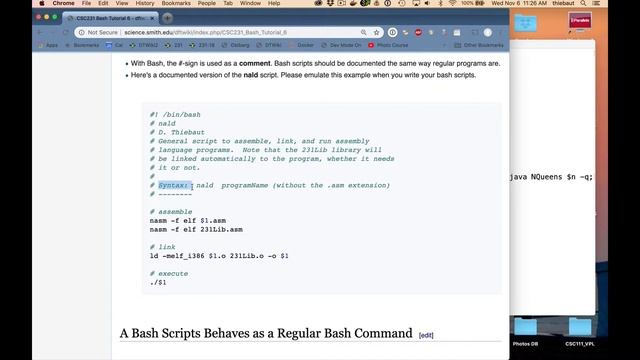The height and width of the screenshot is (360, 640).
Task: Click the 'nasm -f elf 231Lib.asm' line
Action: [196, 229]
